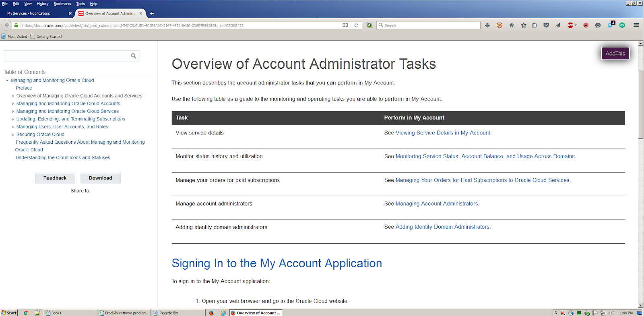Open Understanding the Cloud Icons and Statuses link

(x=63, y=158)
